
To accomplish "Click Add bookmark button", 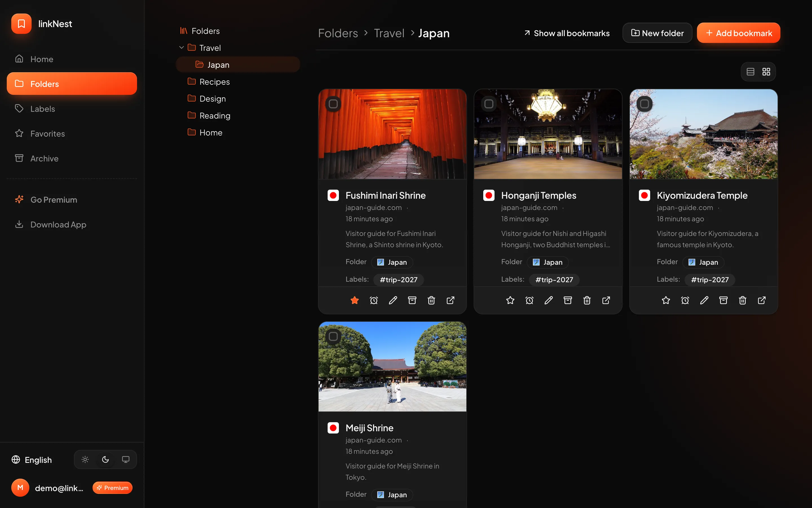I will (x=738, y=33).
